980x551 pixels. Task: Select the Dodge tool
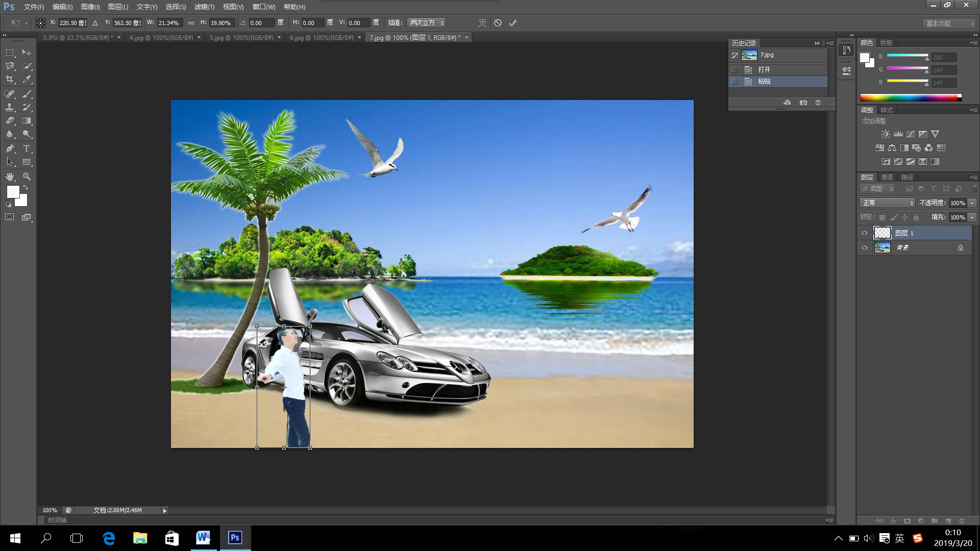(x=27, y=134)
